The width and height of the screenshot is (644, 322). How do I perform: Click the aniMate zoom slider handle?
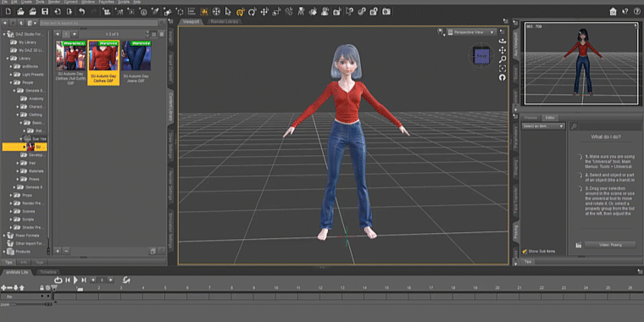coord(48,304)
